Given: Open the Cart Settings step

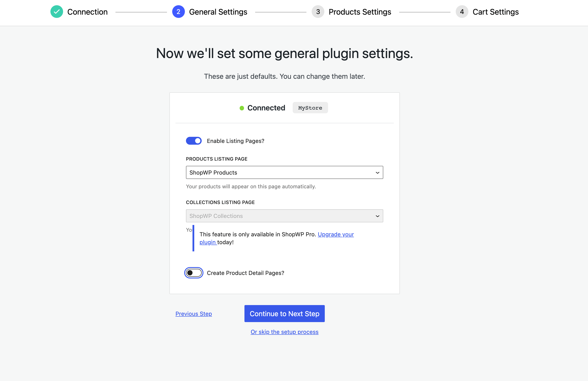Looking at the screenshot, I should (x=495, y=12).
